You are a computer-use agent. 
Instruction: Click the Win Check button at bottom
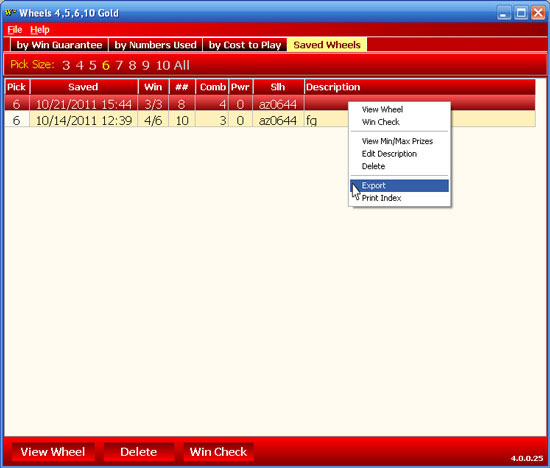[219, 452]
